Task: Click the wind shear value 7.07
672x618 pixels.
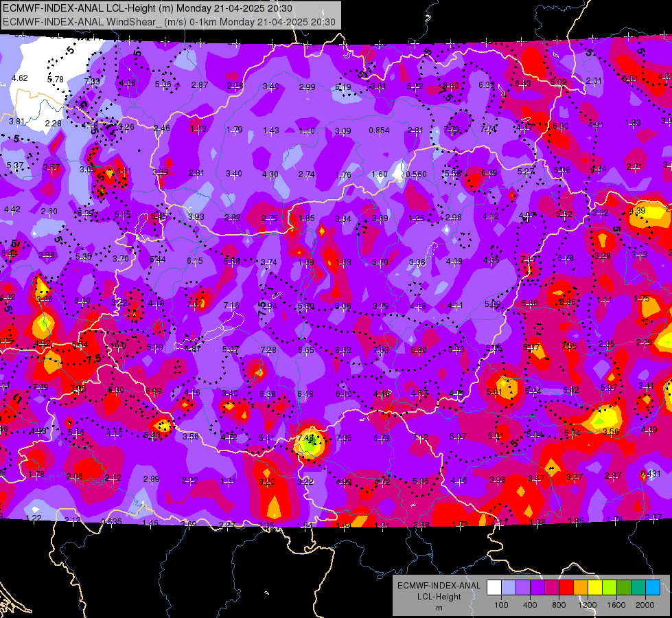Action: [x=195, y=304]
